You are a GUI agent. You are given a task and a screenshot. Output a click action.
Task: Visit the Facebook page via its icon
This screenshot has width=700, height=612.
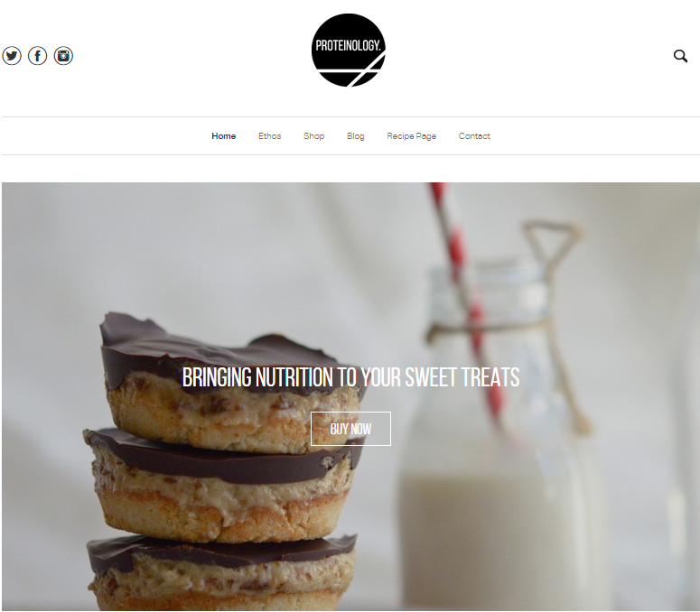point(38,56)
